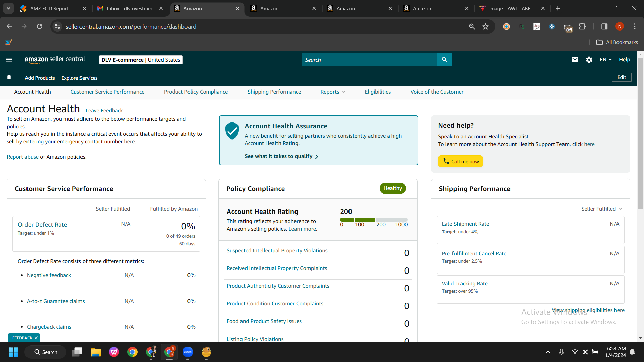Viewport: 644px width, 362px height.
Task: Open the tab search dropdown arrow
Action: coord(8,8)
